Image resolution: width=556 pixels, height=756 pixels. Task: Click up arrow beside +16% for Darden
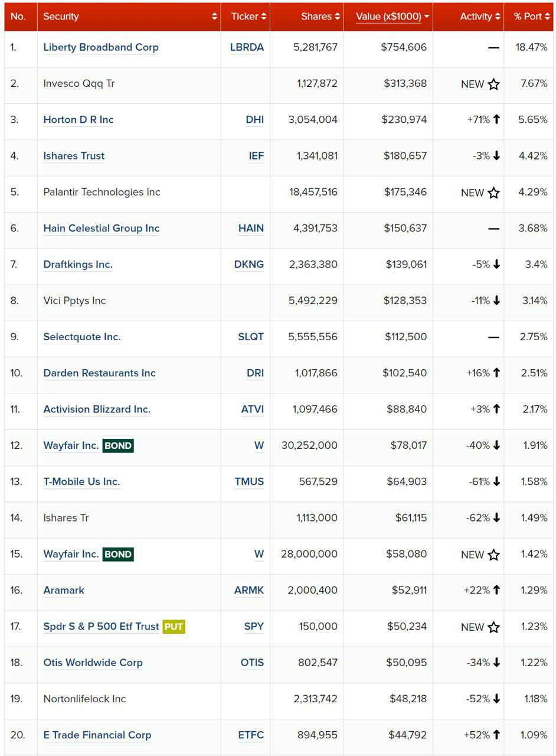click(496, 373)
